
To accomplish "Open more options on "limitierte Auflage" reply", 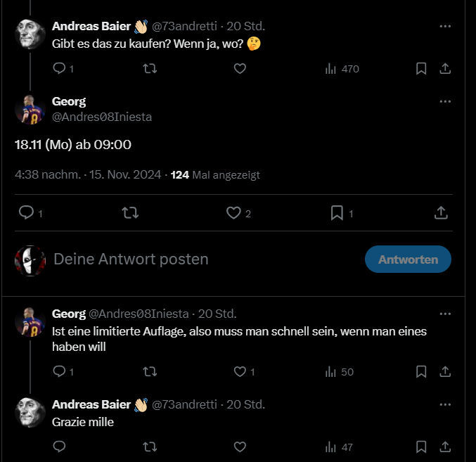I will 445,314.
